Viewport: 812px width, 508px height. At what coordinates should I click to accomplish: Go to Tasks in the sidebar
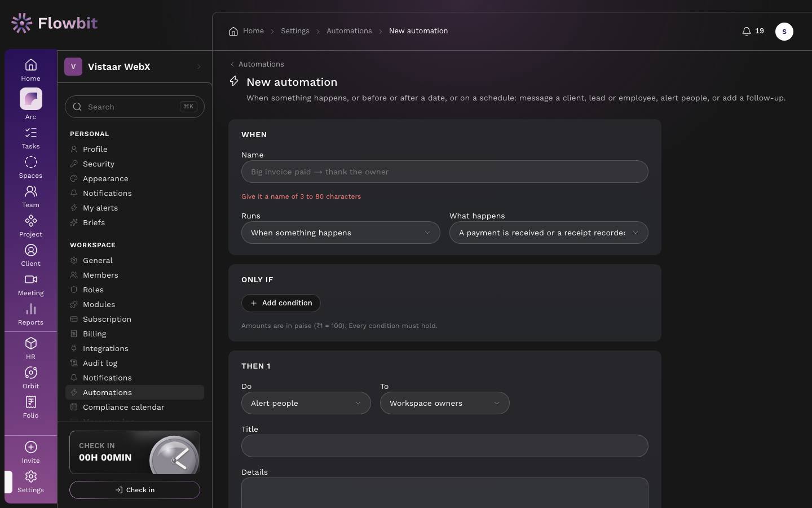(x=30, y=138)
